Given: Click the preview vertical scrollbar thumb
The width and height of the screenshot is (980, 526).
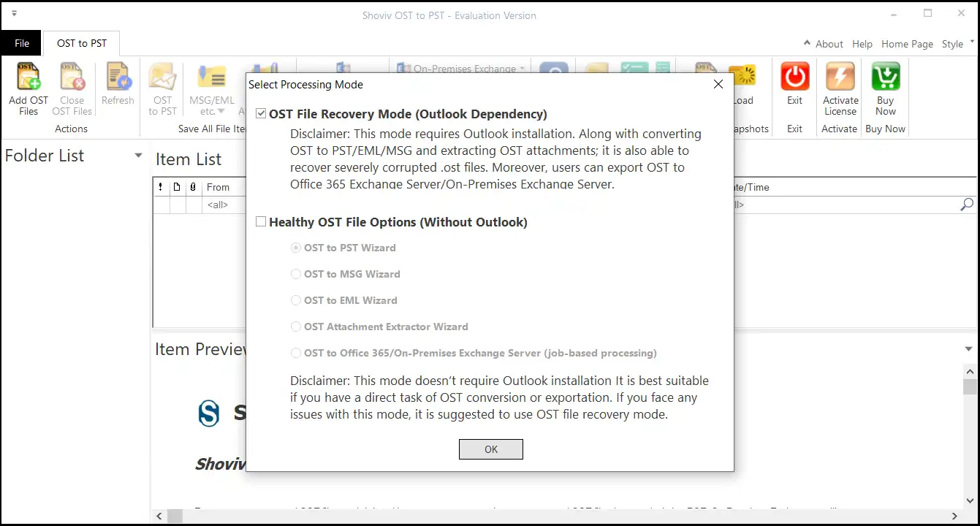Looking at the screenshot, I should coord(970,387).
